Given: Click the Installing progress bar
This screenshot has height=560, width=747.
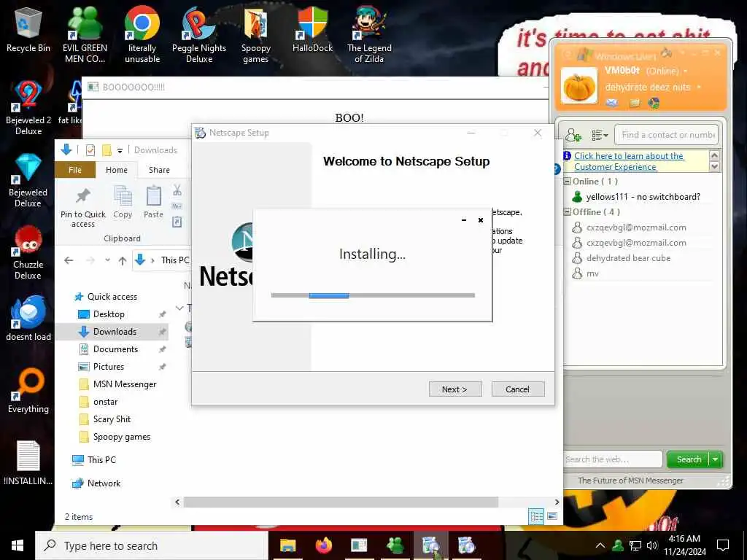Looking at the screenshot, I should tap(373, 295).
